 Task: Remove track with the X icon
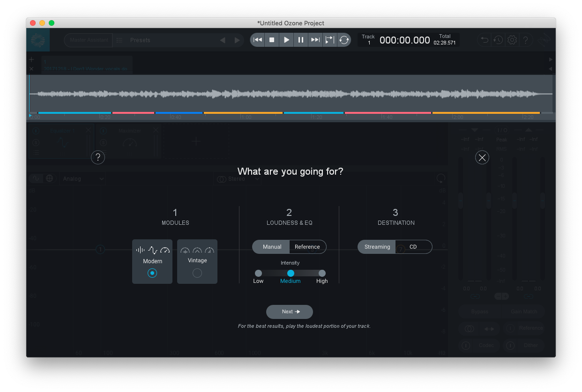pyautogui.click(x=31, y=69)
